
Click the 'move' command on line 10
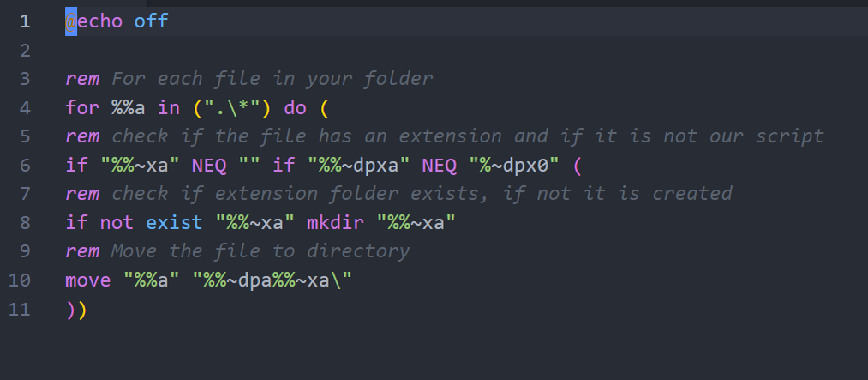pos(88,280)
